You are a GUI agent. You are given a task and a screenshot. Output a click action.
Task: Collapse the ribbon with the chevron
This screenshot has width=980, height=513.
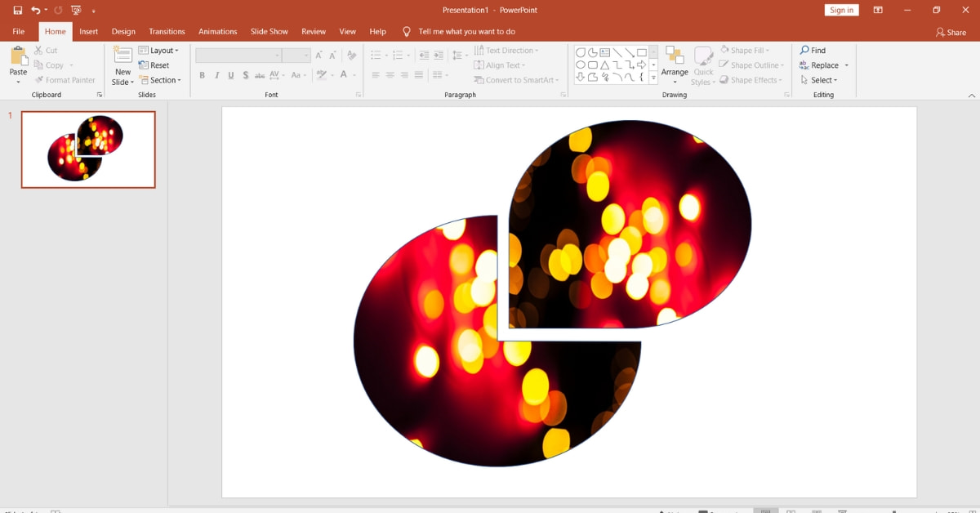pyautogui.click(x=971, y=96)
